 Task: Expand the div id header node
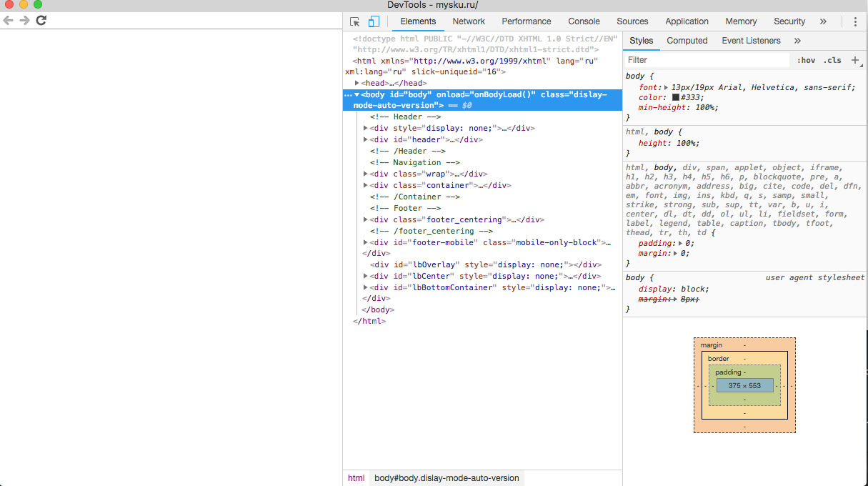pyautogui.click(x=366, y=140)
